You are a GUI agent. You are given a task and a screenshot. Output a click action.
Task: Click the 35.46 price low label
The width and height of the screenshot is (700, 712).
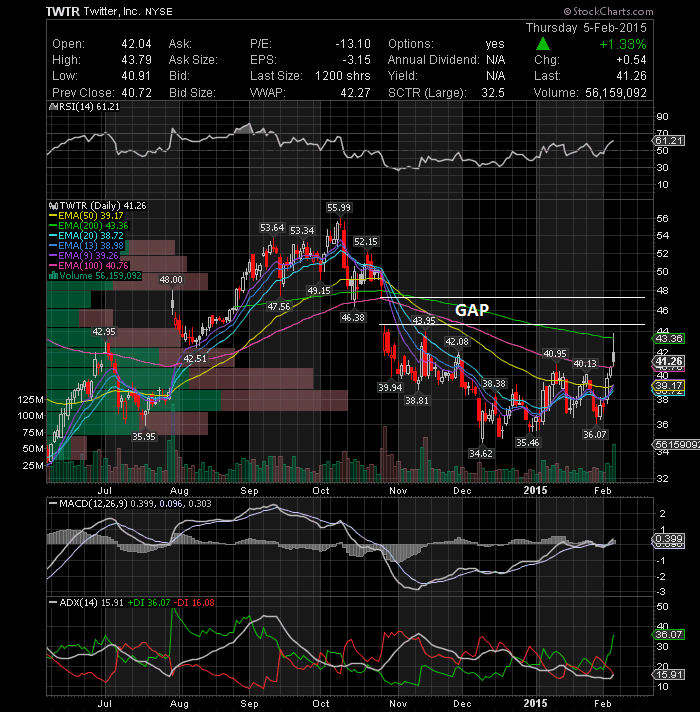[x=527, y=442]
